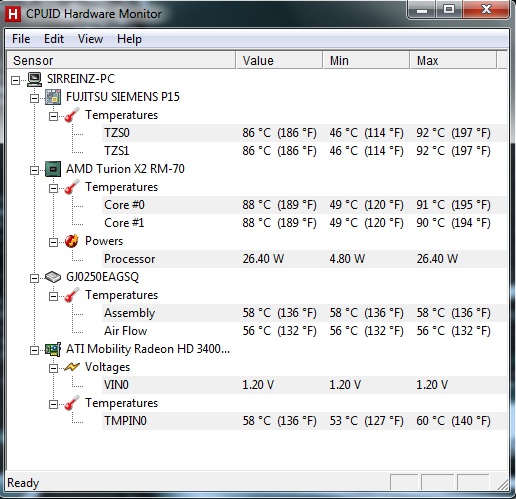Click the Voltages label
Image resolution: width=516 pixels, height=499 pixels.
tap(107, 367)
